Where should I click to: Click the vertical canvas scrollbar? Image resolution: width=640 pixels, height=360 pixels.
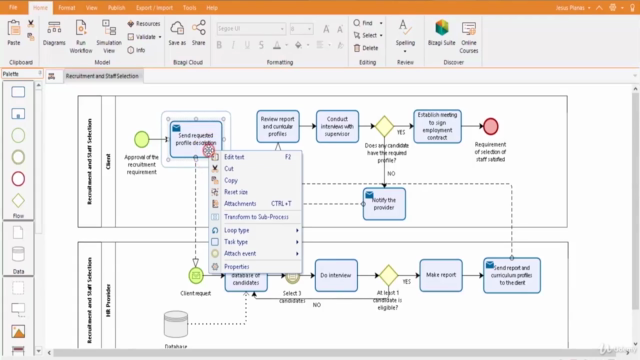click(635, 200)
